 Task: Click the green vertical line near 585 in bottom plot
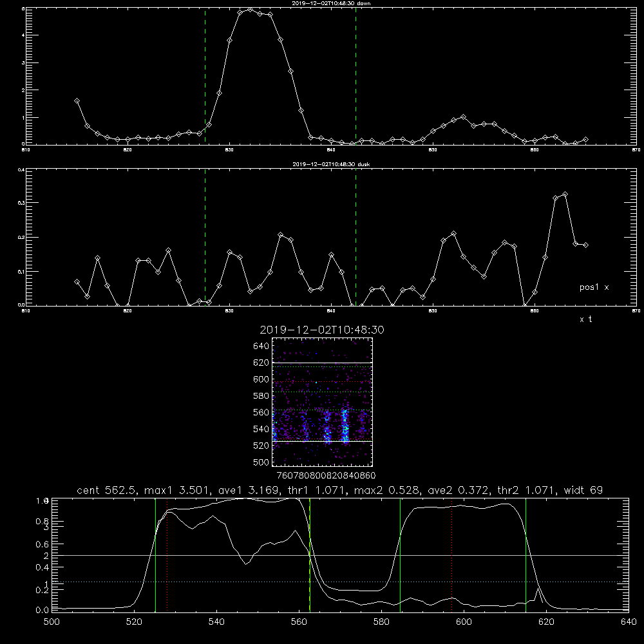coord(401,554)
